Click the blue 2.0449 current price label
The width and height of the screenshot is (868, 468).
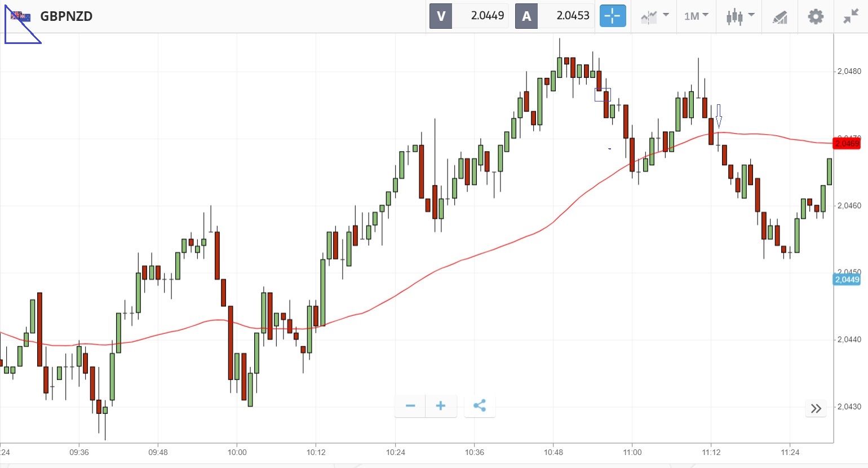(847, 280)
